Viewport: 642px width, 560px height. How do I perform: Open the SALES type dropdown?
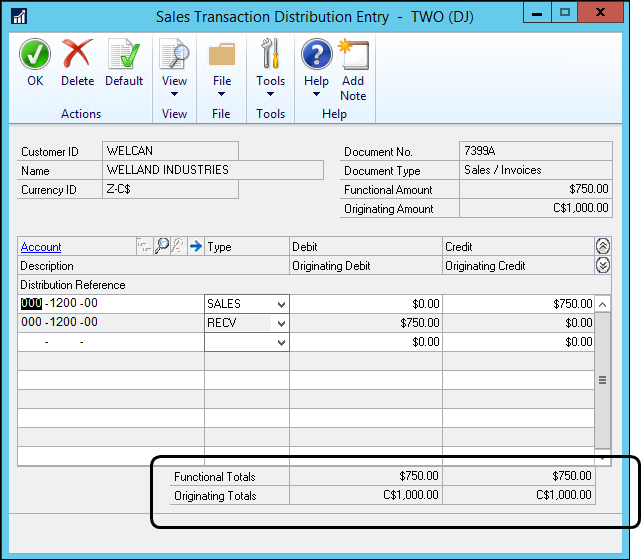(x=281, y=304)
